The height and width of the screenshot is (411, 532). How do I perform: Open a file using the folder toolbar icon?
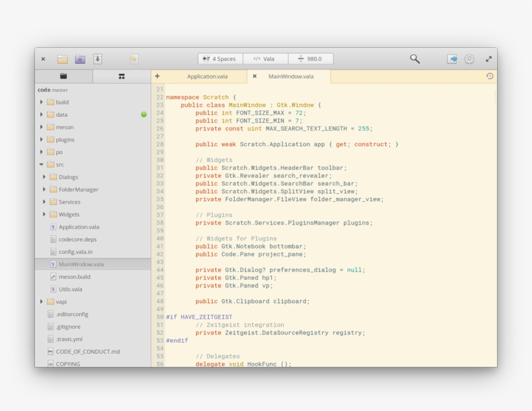tap(62, 58)
